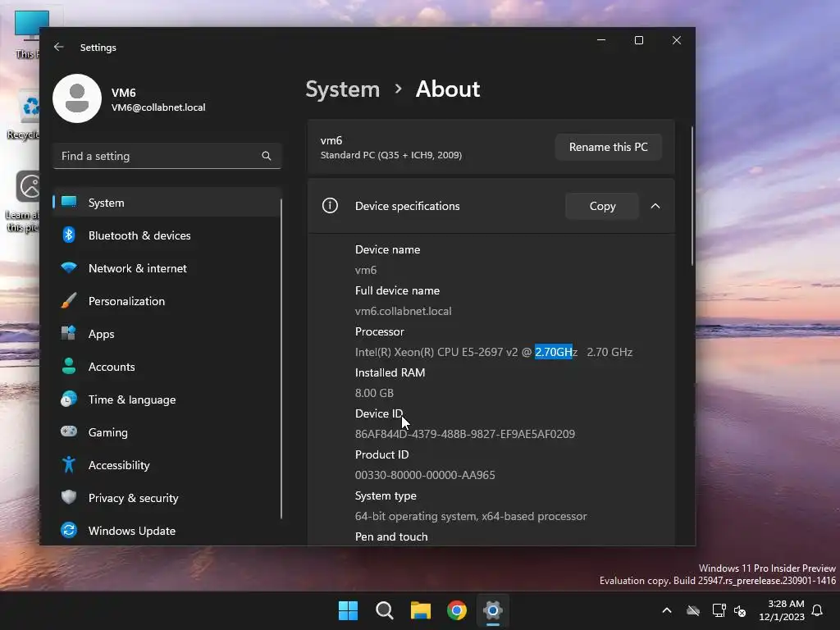Click the Personalization paintbrush icon

click(69, 300)
